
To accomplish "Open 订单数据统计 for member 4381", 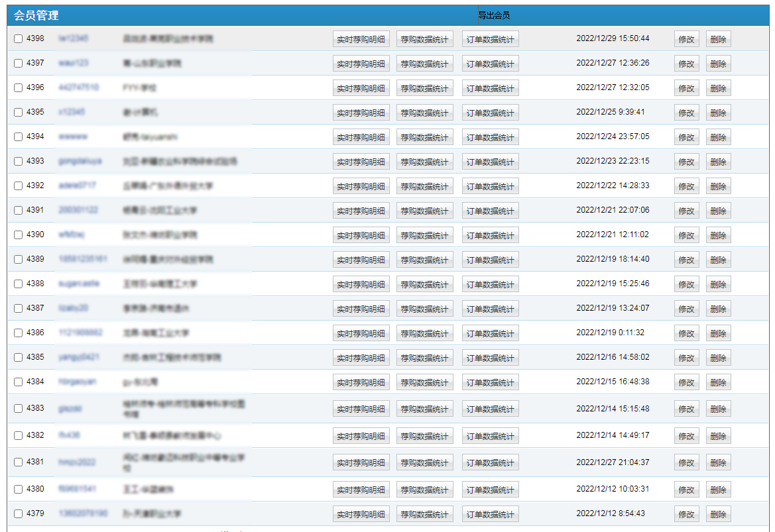I will pos(490,462).
